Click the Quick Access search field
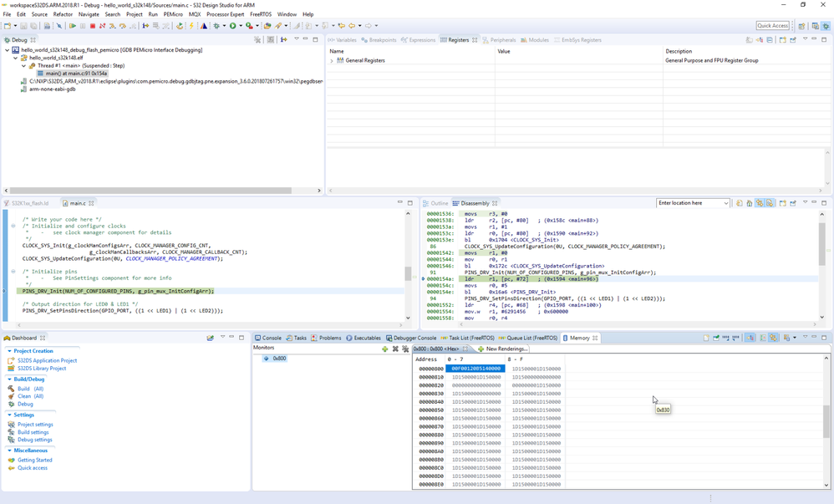 772,26
